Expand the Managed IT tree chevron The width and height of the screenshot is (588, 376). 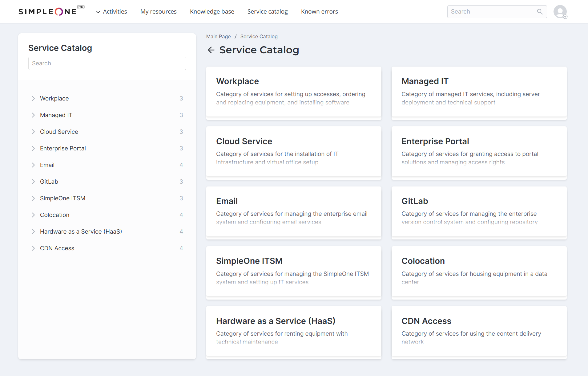pyautogui.click(x=33, y=115)
